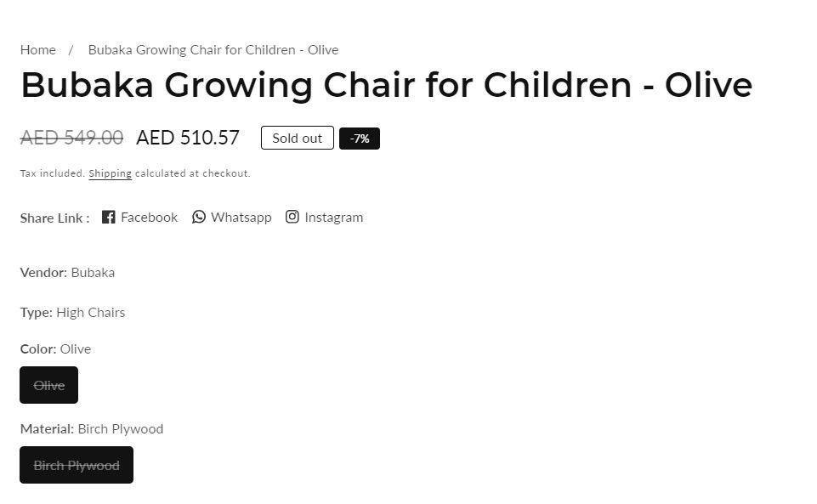Select the Olive color option
817x504 pixels.
pyautogui.click(x=49, y=385)
